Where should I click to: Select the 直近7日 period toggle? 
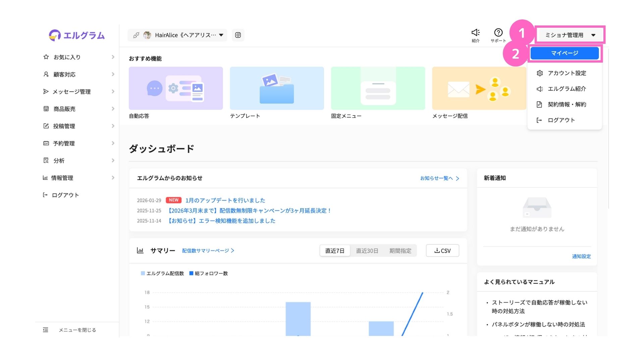tap(335, 251)
